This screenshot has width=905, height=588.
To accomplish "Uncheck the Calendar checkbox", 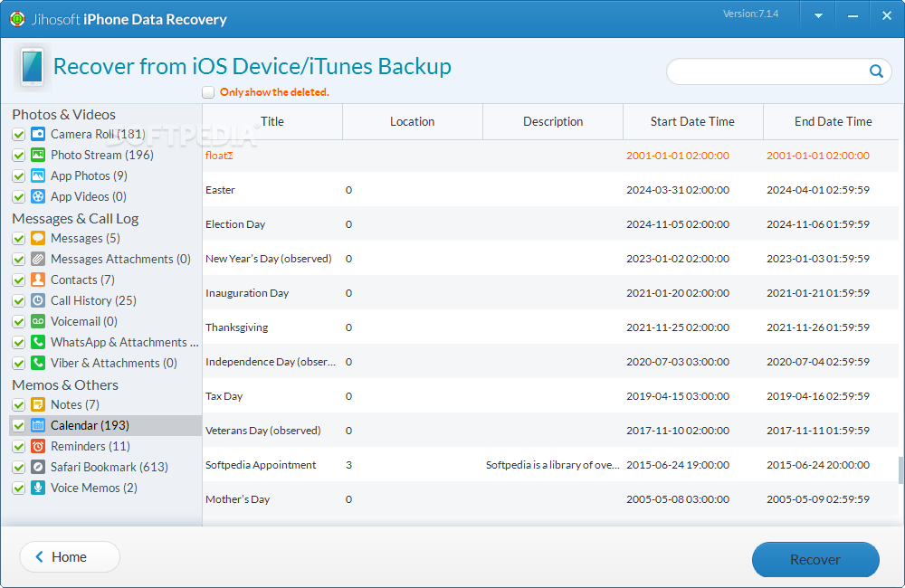I will click(18, 426).
